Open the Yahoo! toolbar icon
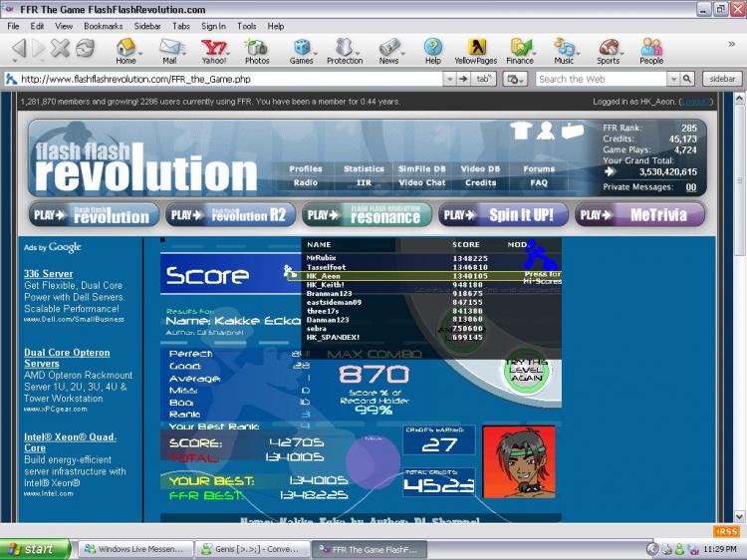Screen dimensions: 747x560 tap(213, 51)
